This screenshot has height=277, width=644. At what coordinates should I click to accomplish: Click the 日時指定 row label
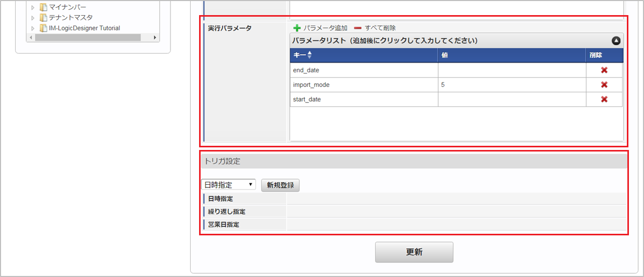click(220, 199)
